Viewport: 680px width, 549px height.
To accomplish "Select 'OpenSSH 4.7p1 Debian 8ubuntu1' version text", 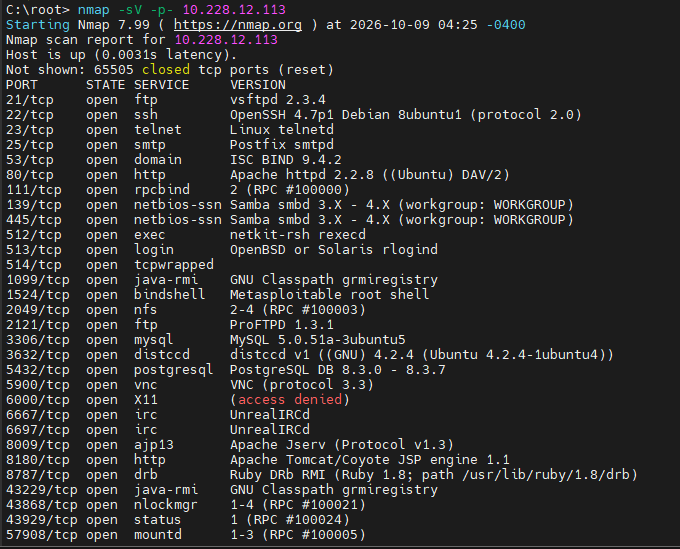I will pyautogui.click(x=346, y=115).
